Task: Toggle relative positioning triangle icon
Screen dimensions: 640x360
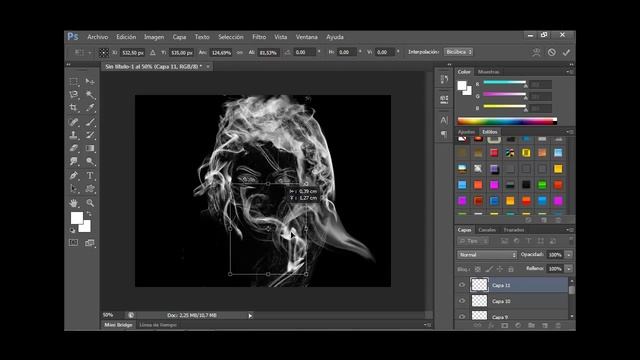Action: coord(152,53)
